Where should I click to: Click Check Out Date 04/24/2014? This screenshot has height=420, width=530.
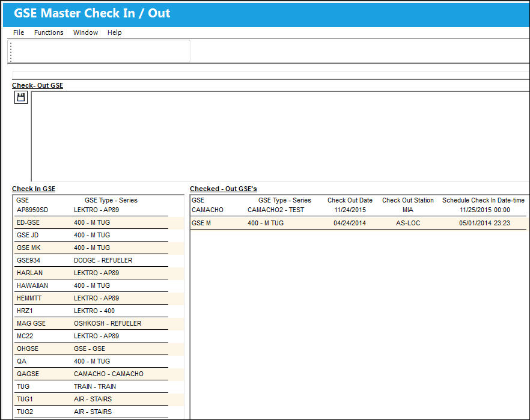point(350,223)
